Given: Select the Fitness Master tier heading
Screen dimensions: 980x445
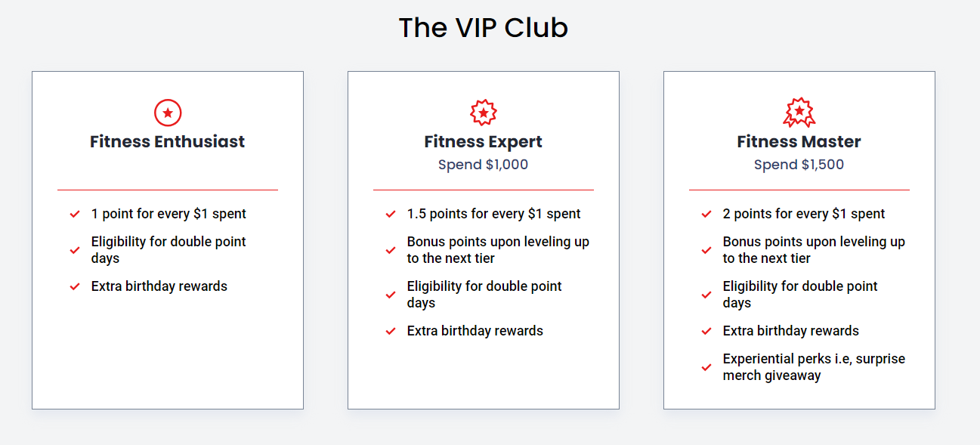Looking at the screenshot, I should [799, 141].
